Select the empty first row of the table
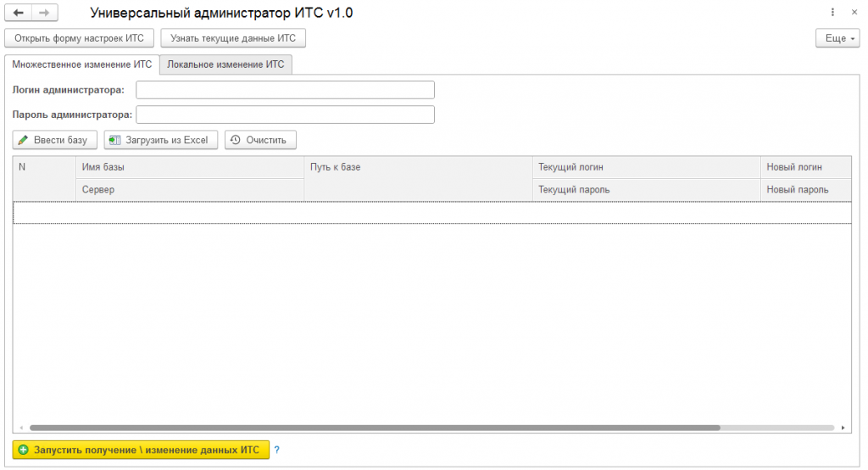The image size is (868, 470). (x=431, y=213)
